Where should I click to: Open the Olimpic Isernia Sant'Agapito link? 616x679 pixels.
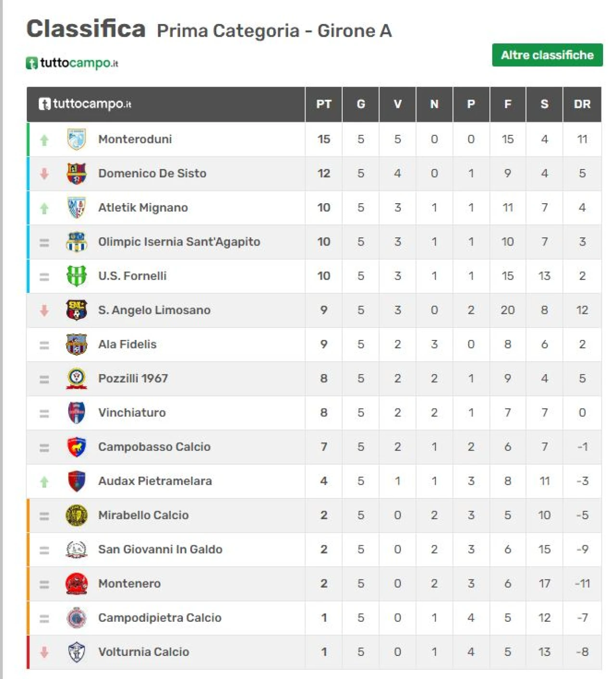(179, 242)
